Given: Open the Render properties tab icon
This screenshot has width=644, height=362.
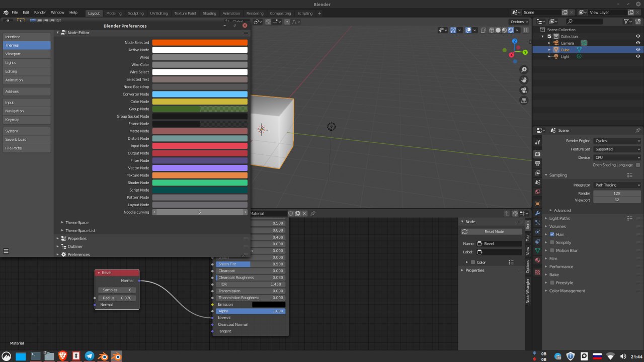Looking at the screenshot, I should (537, 154).
